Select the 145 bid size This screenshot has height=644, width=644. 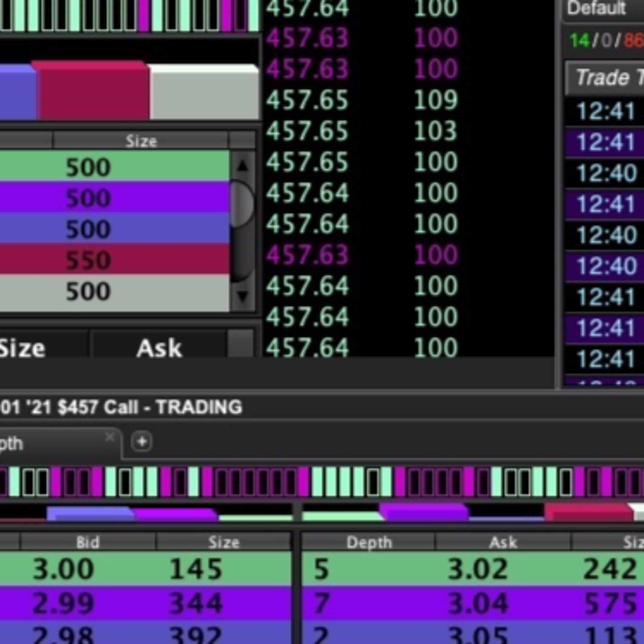(x=196, y=569)
